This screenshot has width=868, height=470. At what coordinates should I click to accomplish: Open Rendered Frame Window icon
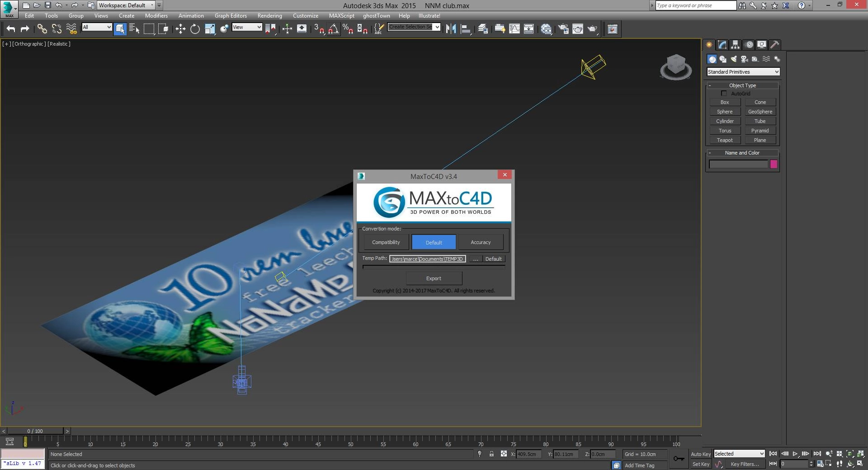tap(578, 29)
